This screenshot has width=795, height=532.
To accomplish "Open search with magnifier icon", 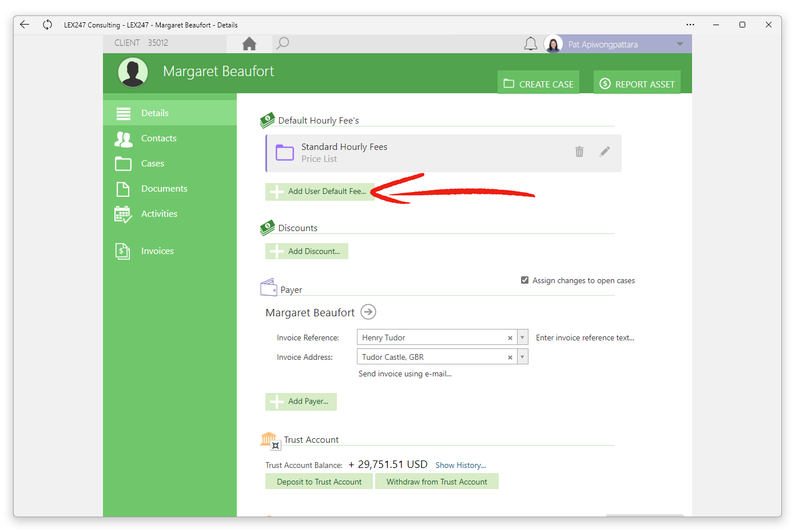I will [x=283, y=43].
